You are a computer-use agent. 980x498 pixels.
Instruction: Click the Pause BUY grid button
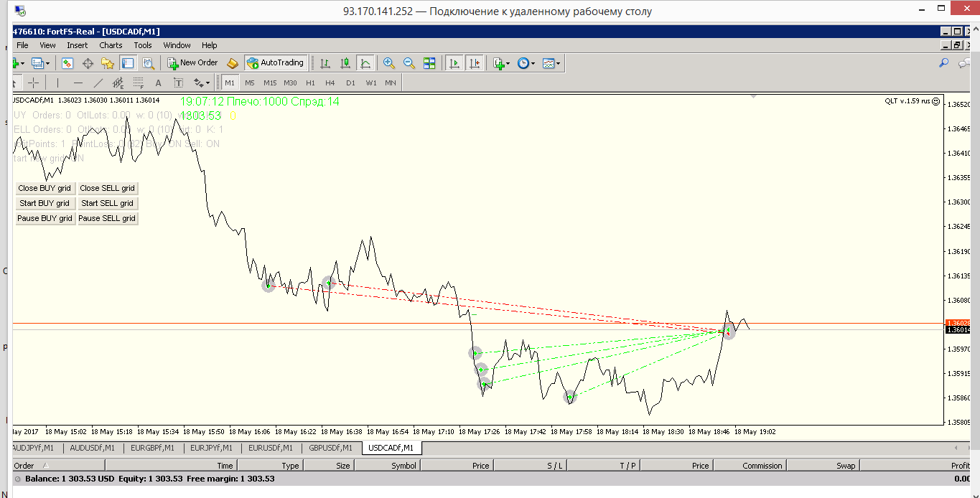pos(45,218)
